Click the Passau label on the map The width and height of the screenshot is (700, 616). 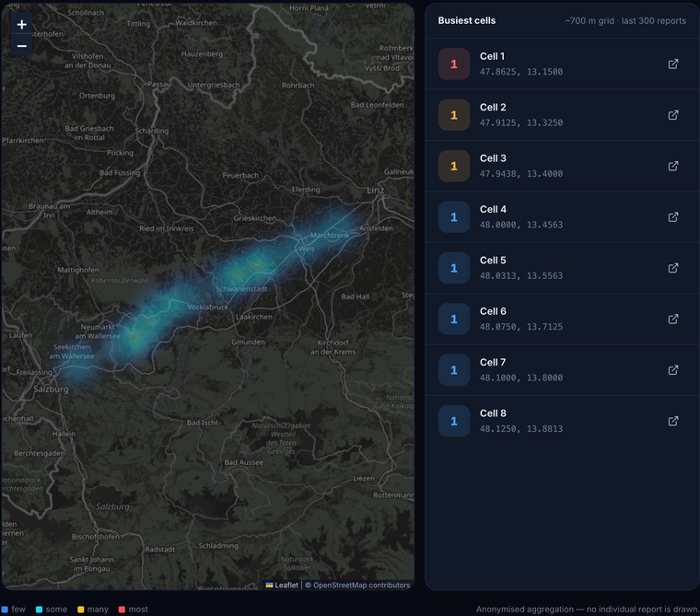click(159, 84)
